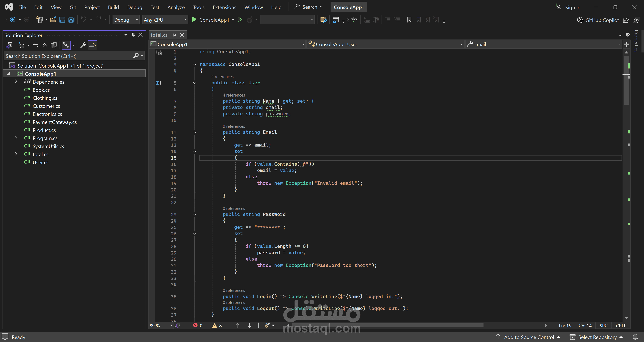Open the File menu

(x=22, y=7)
